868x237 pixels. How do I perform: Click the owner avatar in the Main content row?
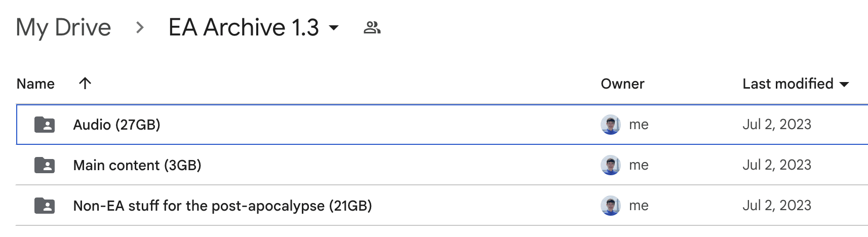point(610,165)
